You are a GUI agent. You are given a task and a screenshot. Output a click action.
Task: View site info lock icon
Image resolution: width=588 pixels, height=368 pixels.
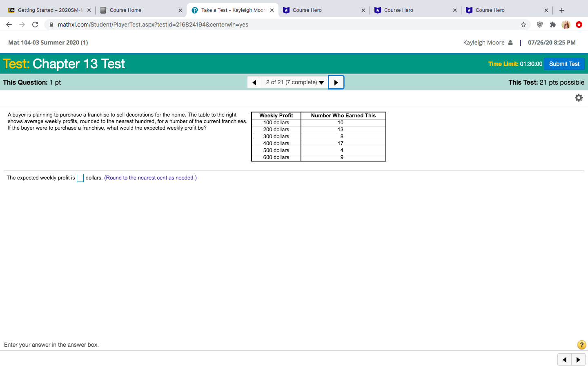click(x=51, y=25)
